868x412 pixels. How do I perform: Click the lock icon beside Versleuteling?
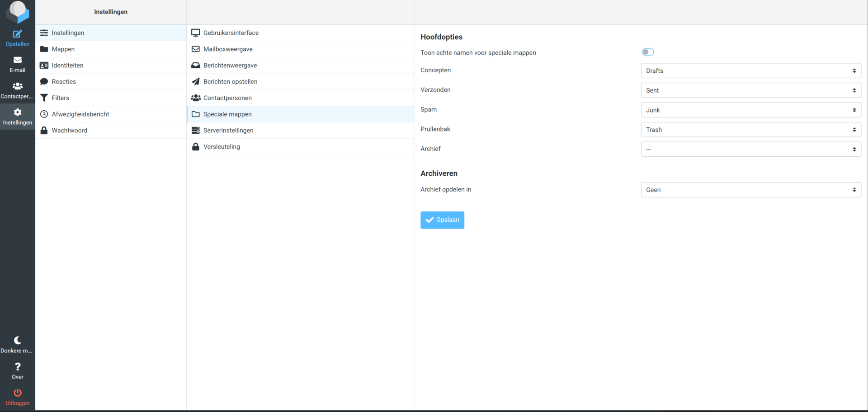coord(196,147)
